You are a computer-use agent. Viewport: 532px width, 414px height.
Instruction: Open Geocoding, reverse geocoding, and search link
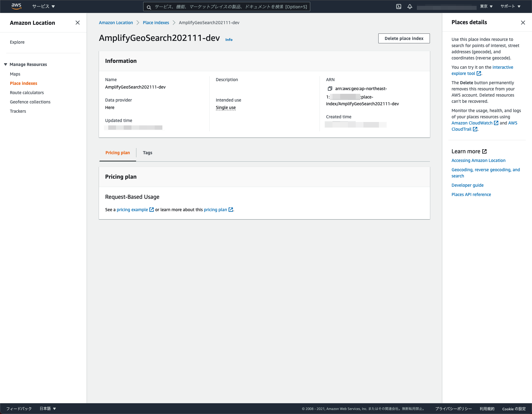486,173
